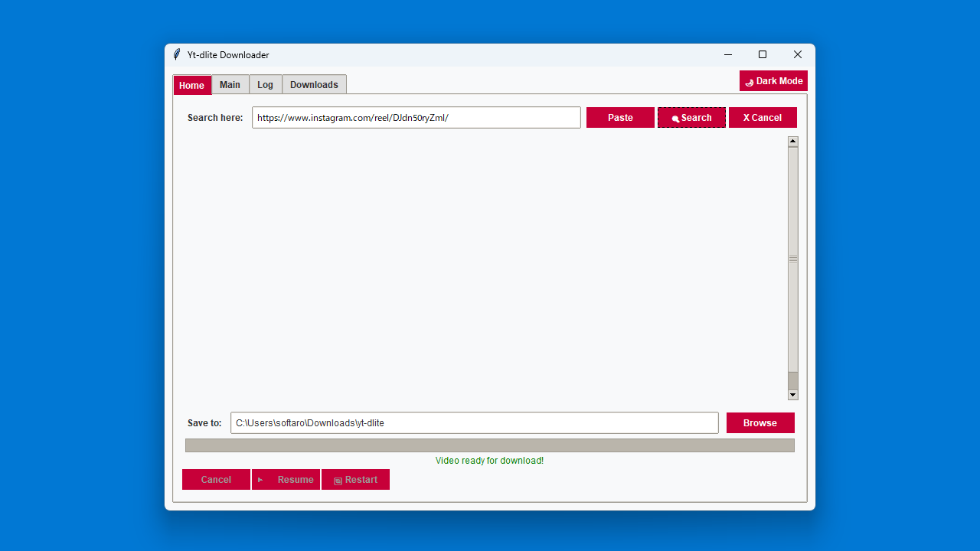This screenshot has width=980, height=551.
Task: Maximize the Yt-dlite Downloader window
Action: pyautogui.click(x=763, y=54)
